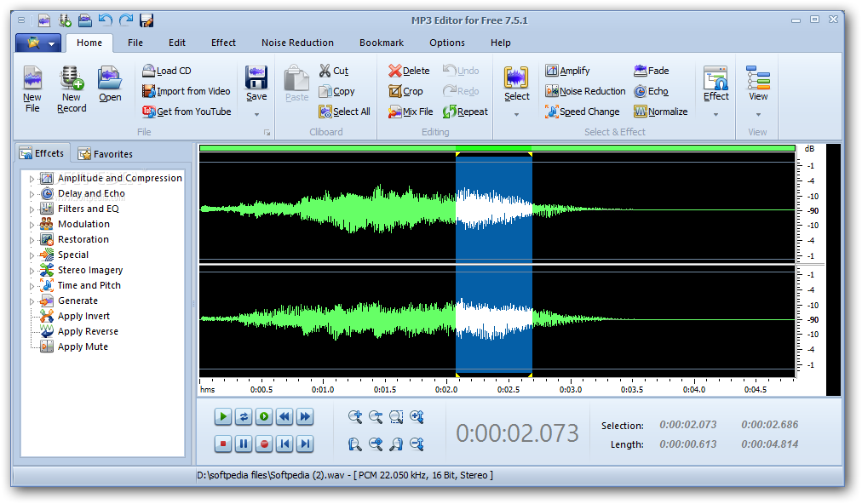This screenshot has height=504, width=862.
Task: Pause playback
Action: [x=244, y=444]
